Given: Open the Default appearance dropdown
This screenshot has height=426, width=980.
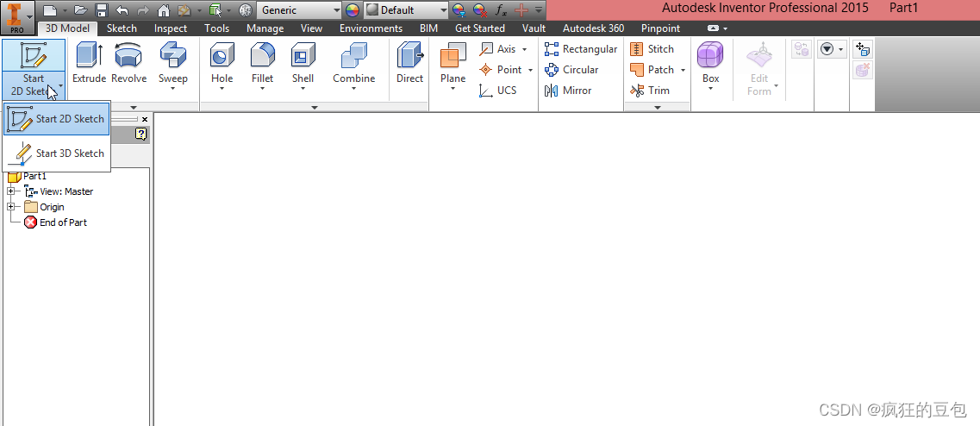Looking at the screenshot, I should [x=443, y=10].
